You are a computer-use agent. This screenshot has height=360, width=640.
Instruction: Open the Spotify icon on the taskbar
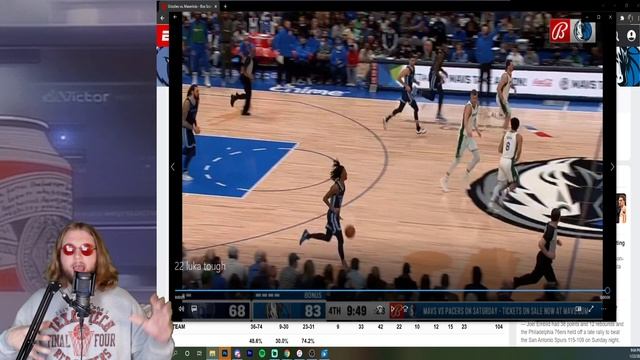pos(262,353)
